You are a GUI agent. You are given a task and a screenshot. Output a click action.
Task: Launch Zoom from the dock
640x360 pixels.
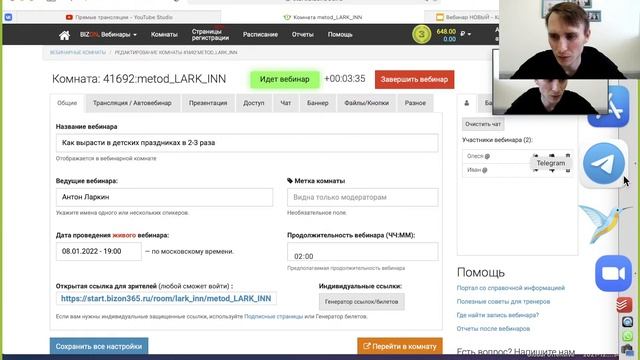pyautogui.click(x=613, y=273)
